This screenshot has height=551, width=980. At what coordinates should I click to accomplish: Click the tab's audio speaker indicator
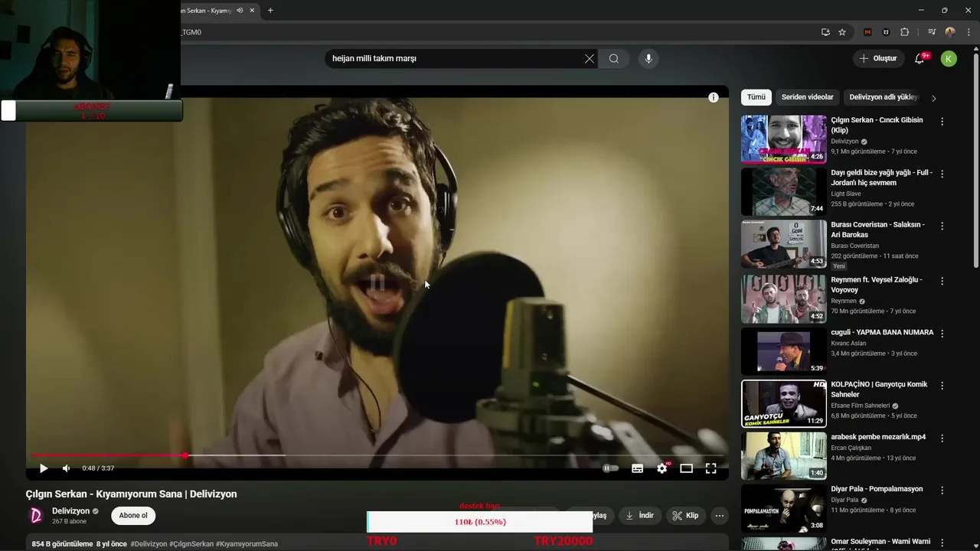240,10
